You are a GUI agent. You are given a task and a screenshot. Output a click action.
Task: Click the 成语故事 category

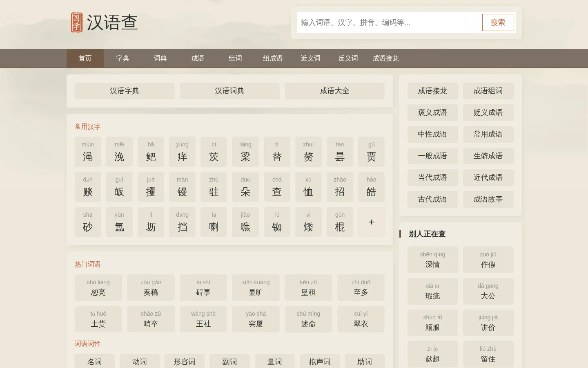(x=488, y=199)
